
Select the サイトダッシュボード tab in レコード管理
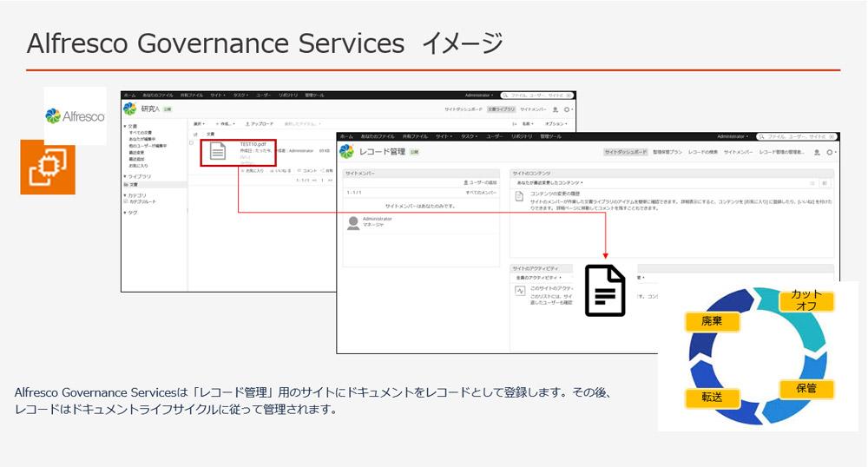coord(626,152)
